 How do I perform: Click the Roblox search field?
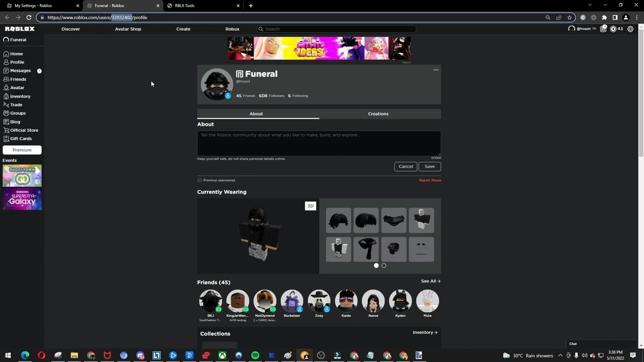click(336, 29)
